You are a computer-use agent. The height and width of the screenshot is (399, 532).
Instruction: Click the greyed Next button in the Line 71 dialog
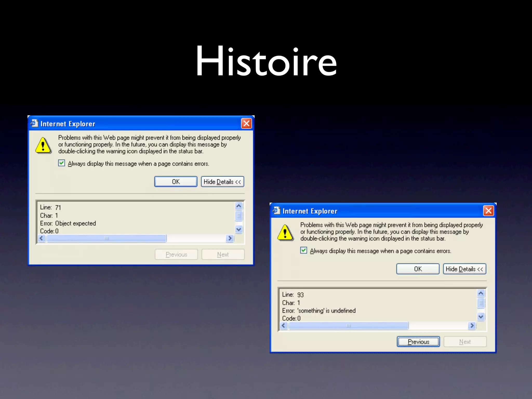[x=223, y=254]
